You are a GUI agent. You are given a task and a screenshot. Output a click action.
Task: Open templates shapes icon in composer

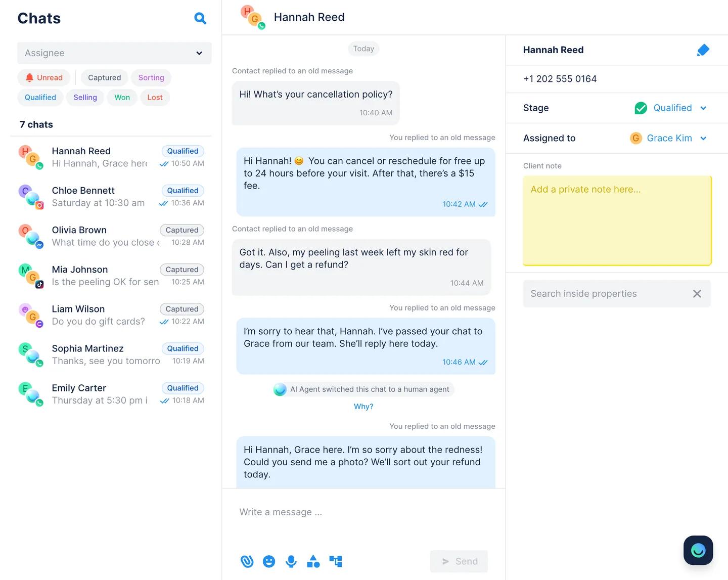[313, 561]
